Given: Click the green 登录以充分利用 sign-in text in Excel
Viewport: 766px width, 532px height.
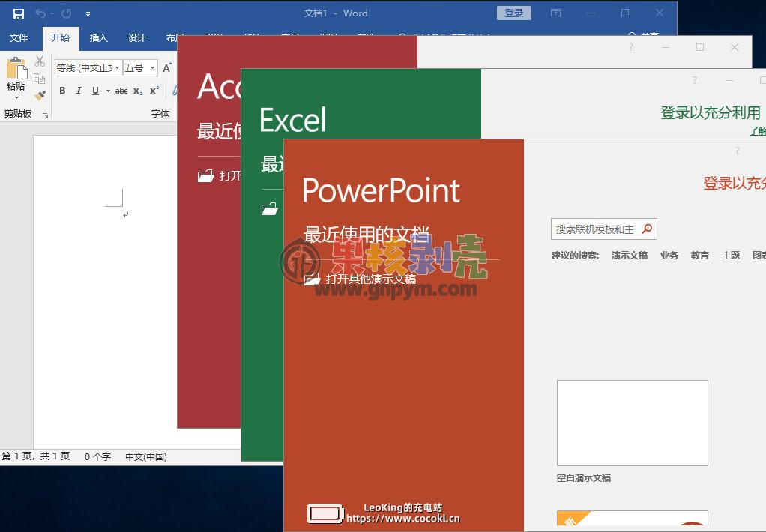Looking at the screenshot, I should pyautogui.click(x=711, y=113).
